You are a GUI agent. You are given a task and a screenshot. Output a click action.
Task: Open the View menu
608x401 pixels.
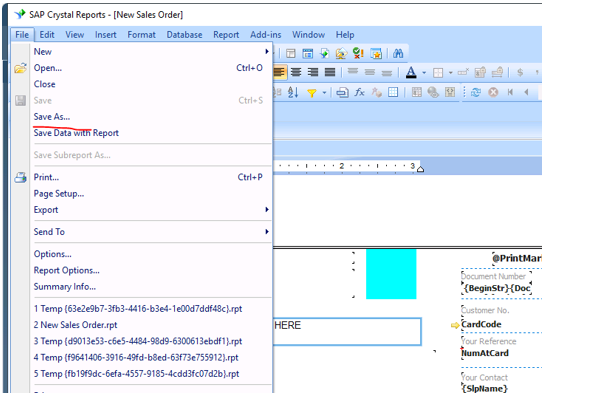tap(74, 35)
